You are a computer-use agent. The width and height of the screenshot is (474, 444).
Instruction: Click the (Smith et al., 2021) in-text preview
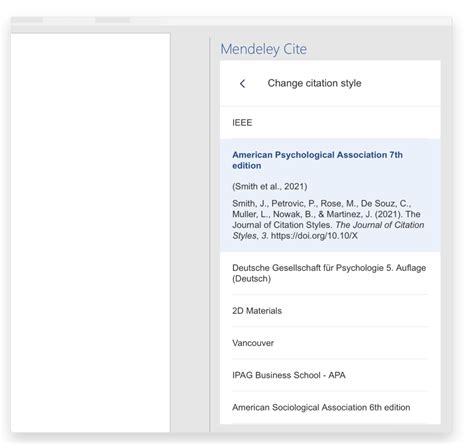269,186
